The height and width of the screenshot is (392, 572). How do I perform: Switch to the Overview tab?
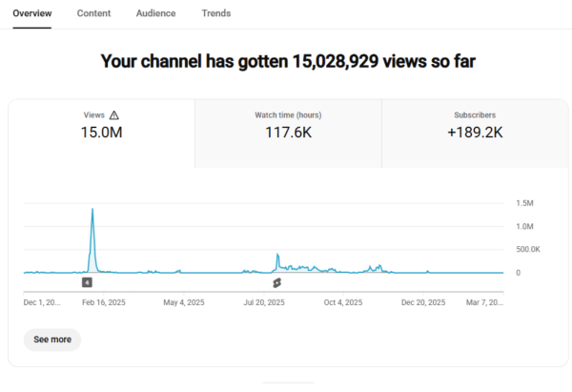pyautogui.click(x=32, y=13)
